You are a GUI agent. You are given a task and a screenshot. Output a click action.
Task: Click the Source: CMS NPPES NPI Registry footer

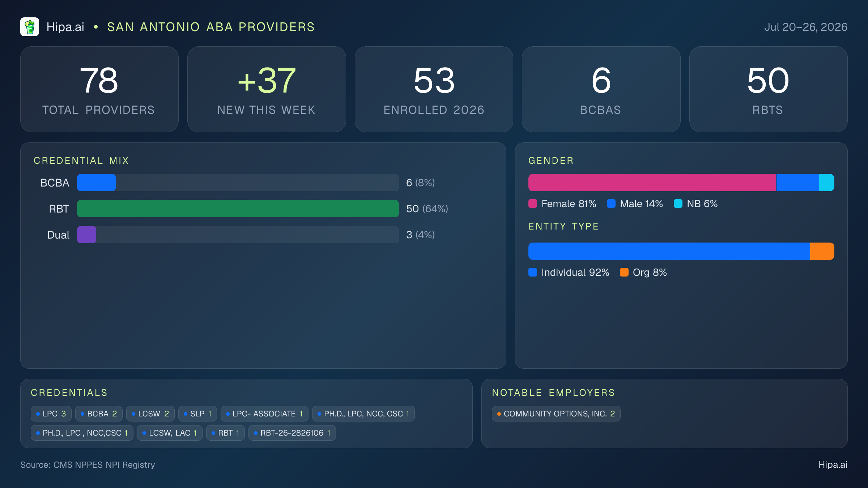point(88,465)
